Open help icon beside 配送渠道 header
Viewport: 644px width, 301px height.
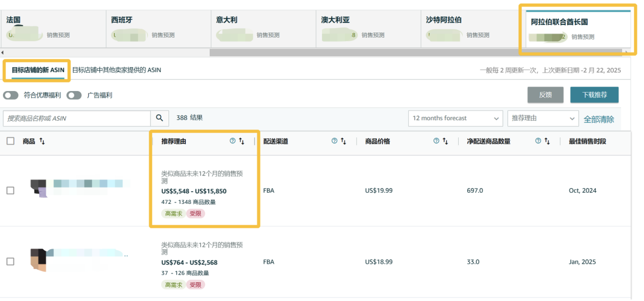coord(334,141)
